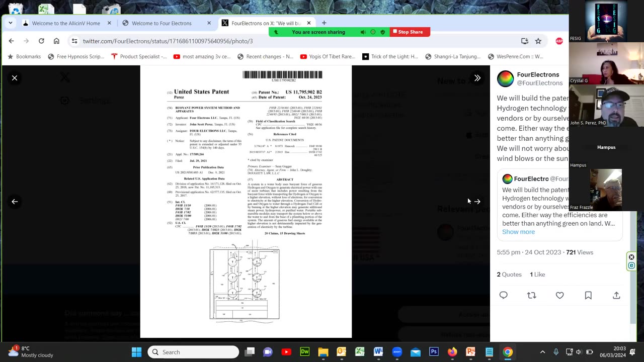The width and height of the screenshot is (644, 362).
Task: Close the Welcome to Four Electrons tab
Action: (x=209, y=23)
